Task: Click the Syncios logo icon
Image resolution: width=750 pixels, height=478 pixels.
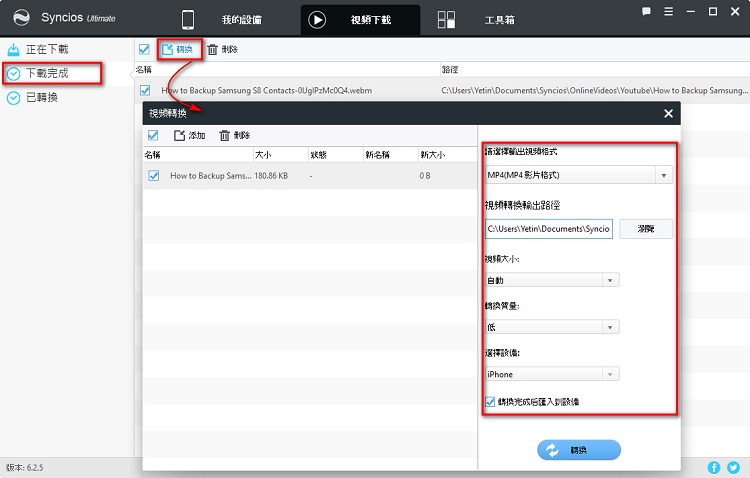Action: pos(21,18)
